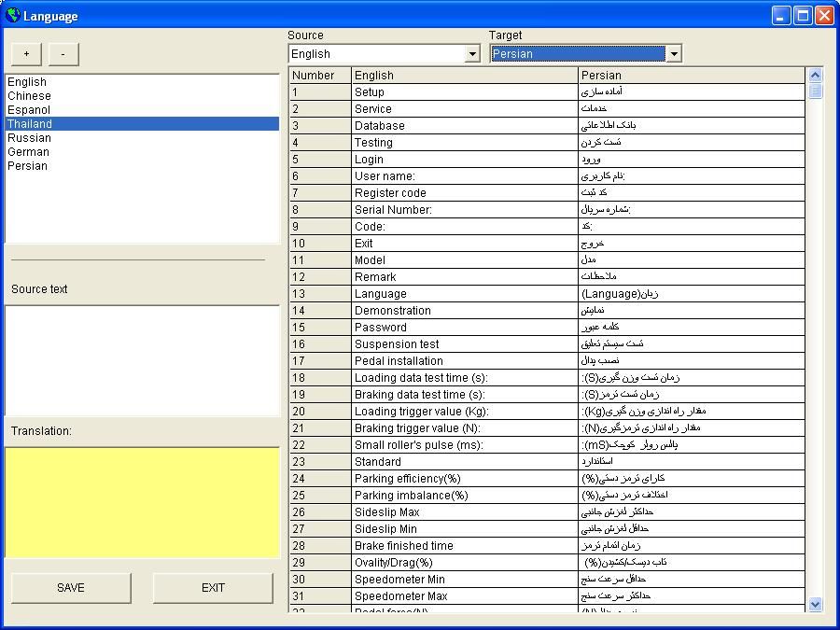Open the Source language dropdown
This screenshot has height=630, width=840.
tap(472, 54)
